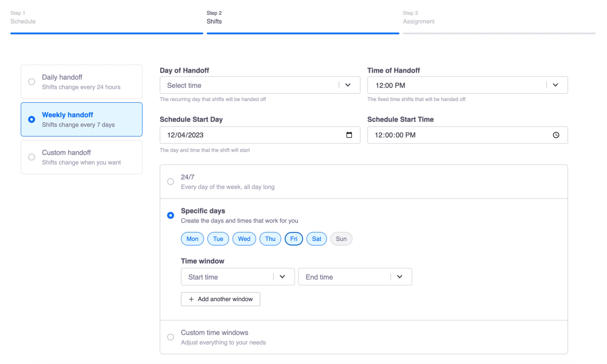607x364 pixels.
Task: Click the 'Schedule Start Day' label
Action: pos(191,119)
